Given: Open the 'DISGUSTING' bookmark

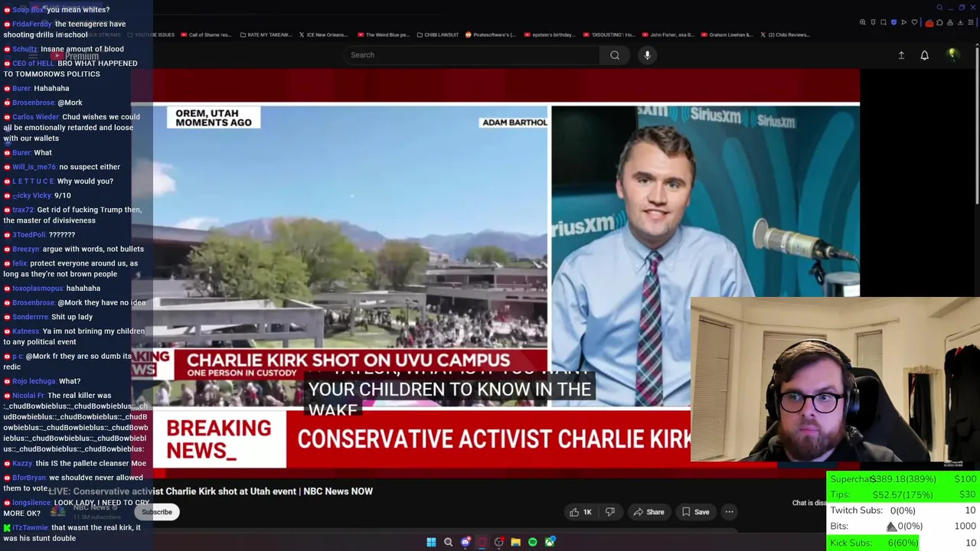Looking at the screenshot, I should (x=609, y=34).
